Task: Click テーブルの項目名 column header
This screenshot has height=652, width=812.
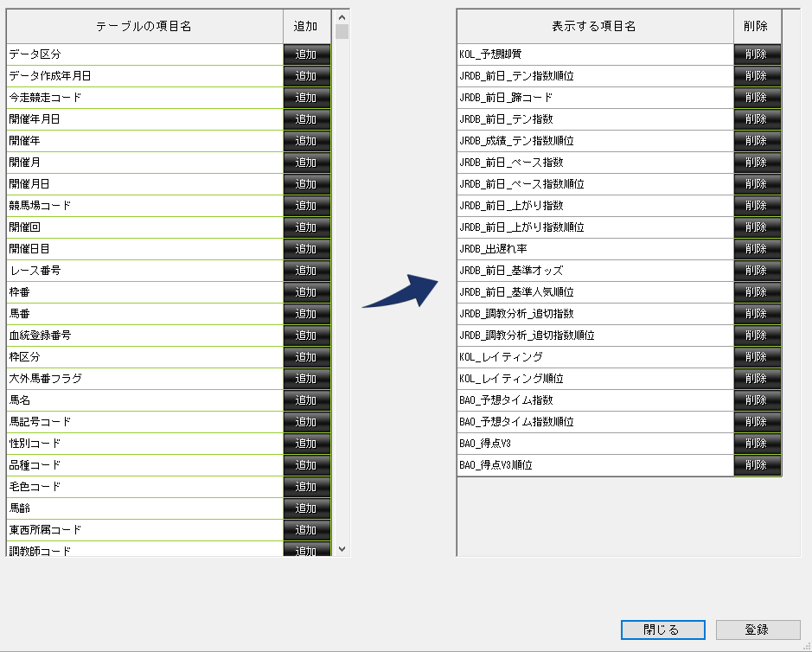Action: click(144, 27)
